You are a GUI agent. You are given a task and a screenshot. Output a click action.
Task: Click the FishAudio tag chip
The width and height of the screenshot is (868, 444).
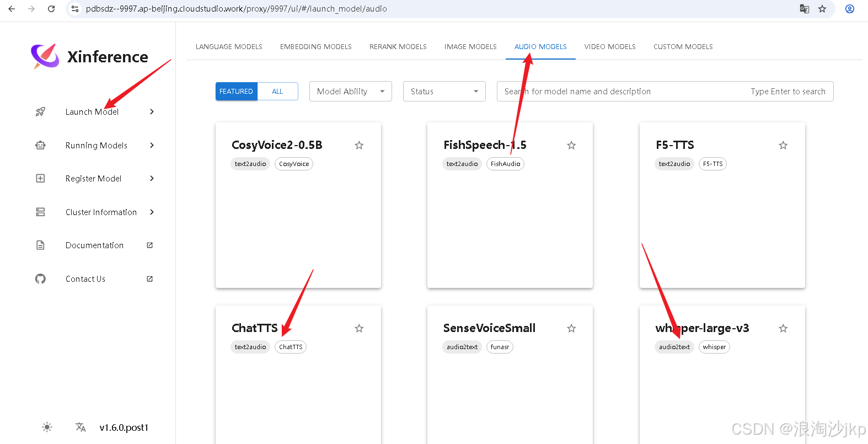coord(506,164)
